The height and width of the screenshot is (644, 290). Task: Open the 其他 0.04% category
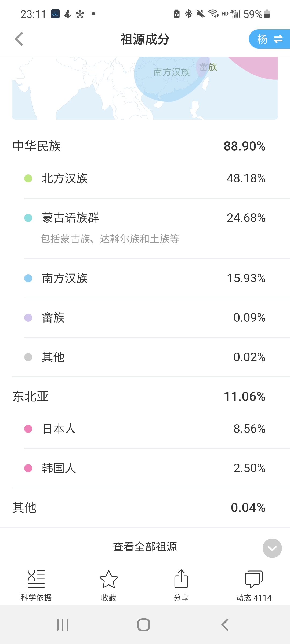145,508
